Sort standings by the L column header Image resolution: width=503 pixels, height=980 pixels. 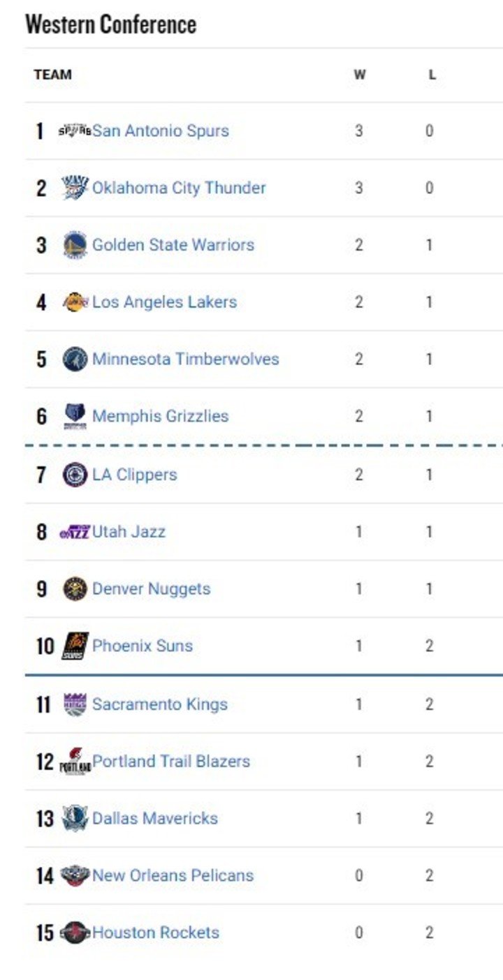click(x=432, y=75)
